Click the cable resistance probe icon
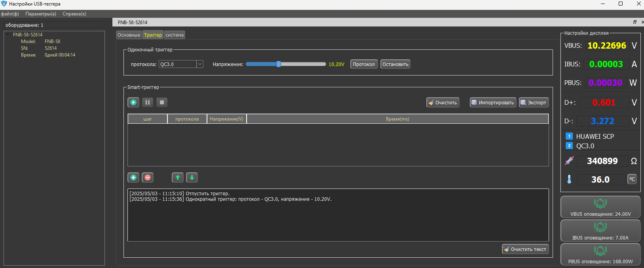This screenshot has height=268, width=644. pos(569,161)
